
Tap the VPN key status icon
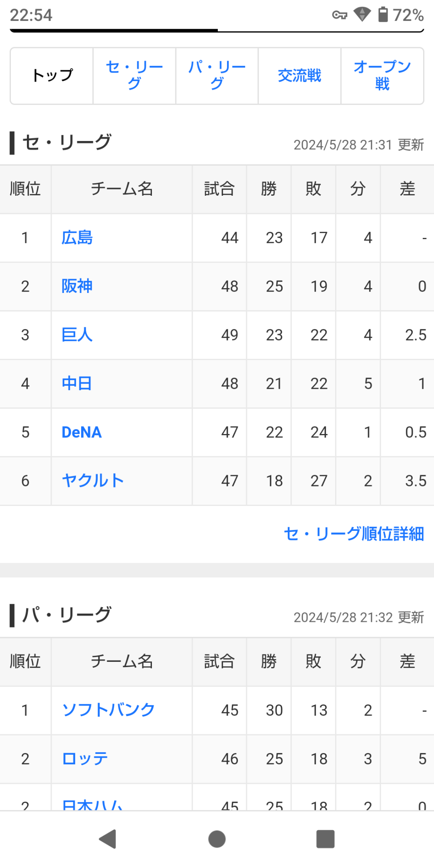(339, 15)
